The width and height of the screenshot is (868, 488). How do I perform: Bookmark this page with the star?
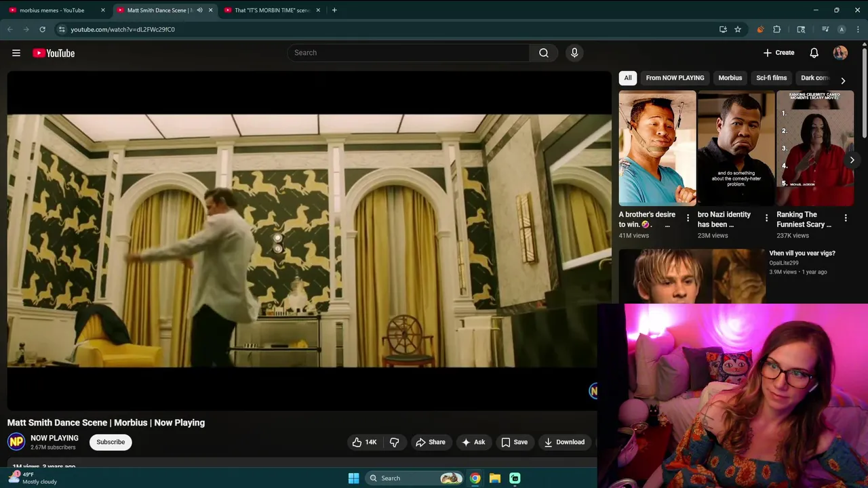pyautogui.click(x=738, y=29)
